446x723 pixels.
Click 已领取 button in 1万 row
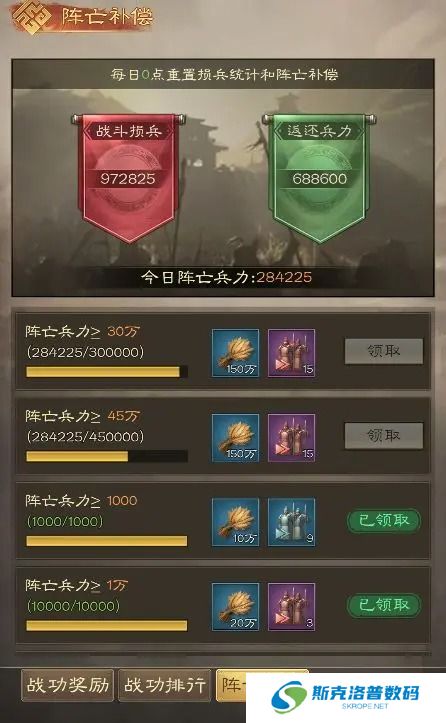[384, 605]
